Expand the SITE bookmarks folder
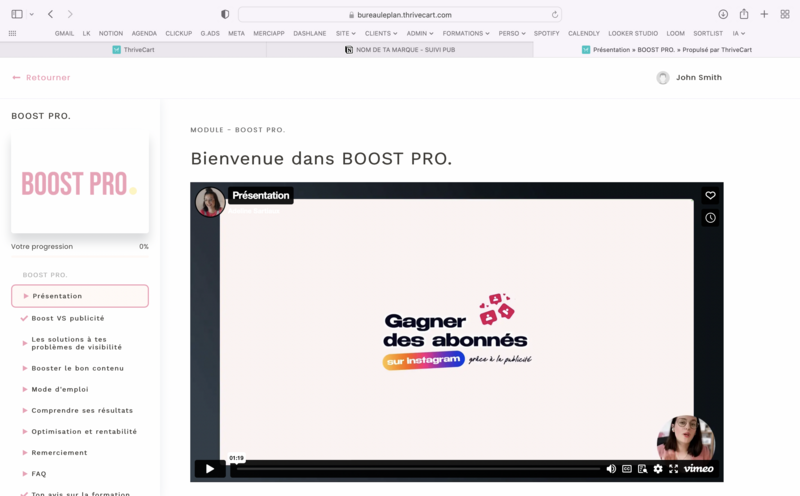The image size is (800, 496). pyautogui.click(x=345, y=33)
